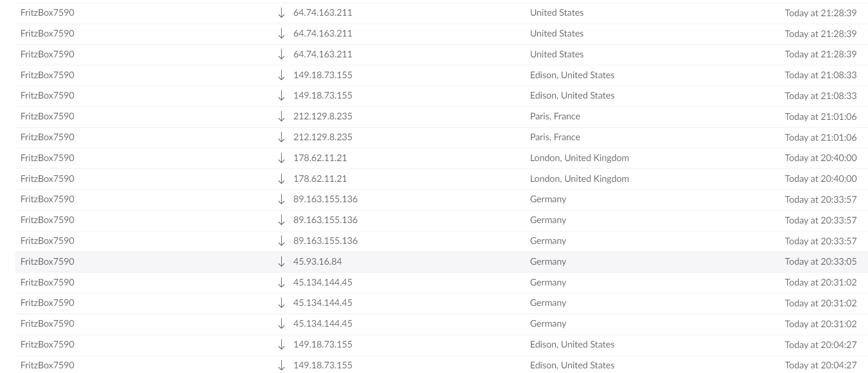Click arrow of first 89.163.155.136 row
868x373 pixels.
[x=281, y=199]
